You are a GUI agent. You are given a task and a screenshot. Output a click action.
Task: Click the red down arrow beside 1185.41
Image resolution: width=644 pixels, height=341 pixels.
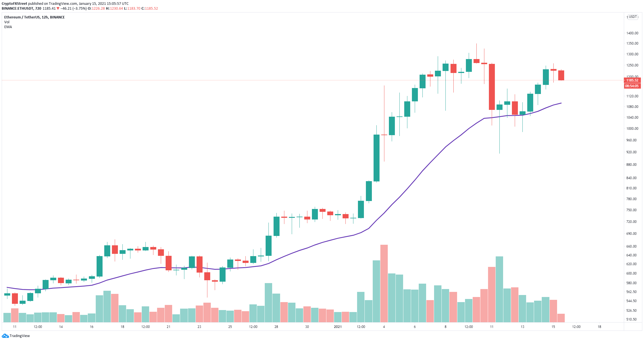[x=58, y=9]
